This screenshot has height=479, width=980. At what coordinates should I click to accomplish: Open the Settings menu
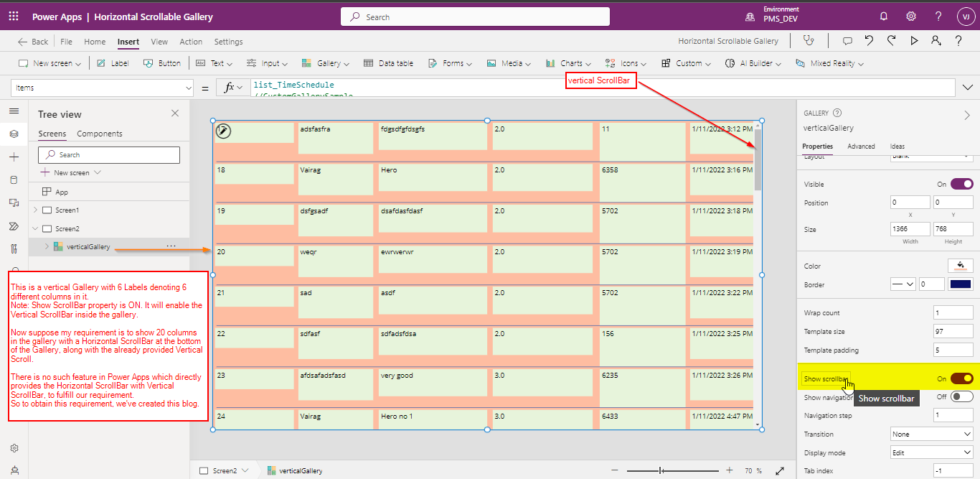point(228,42)
